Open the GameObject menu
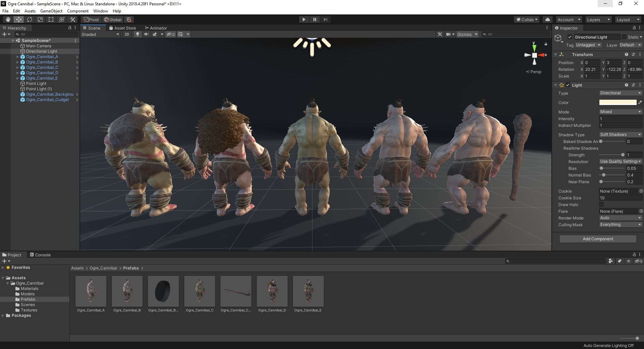 tap(51, 11)
